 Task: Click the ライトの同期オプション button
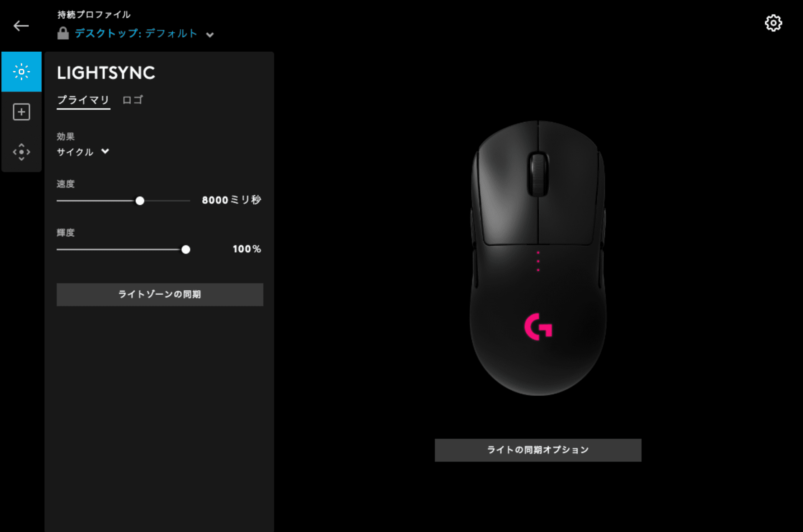coord(538,450)
